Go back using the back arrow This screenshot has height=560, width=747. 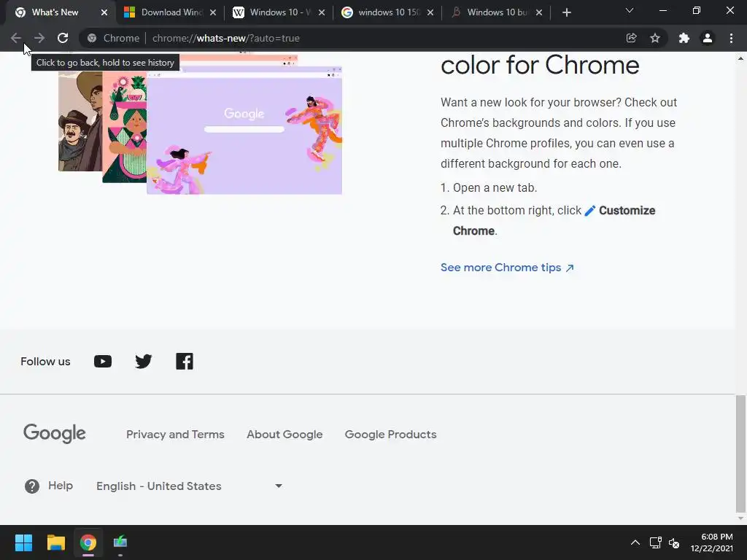click(15, 38)
